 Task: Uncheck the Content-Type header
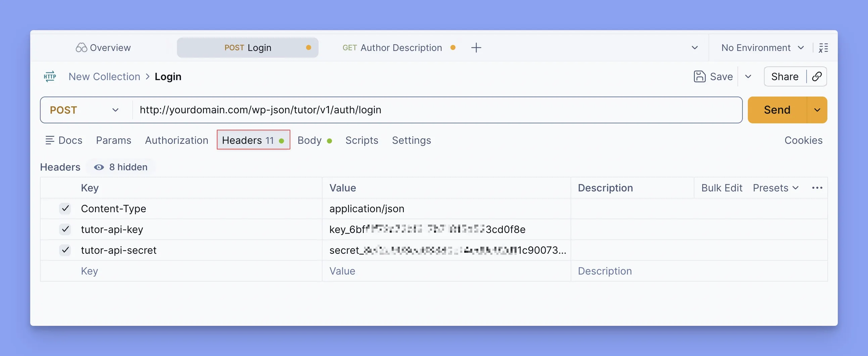[65, 209]
